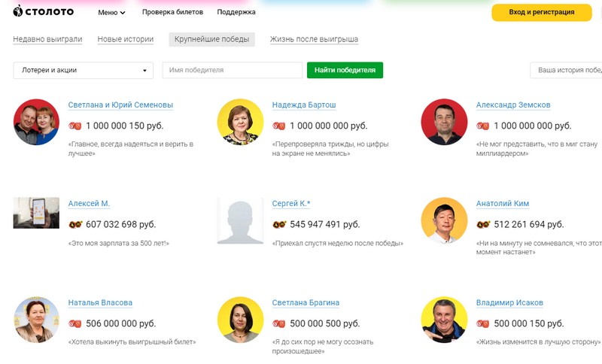Open Проверка билетов page
This screenshot has width=602, height=364.
pos(172,12)
